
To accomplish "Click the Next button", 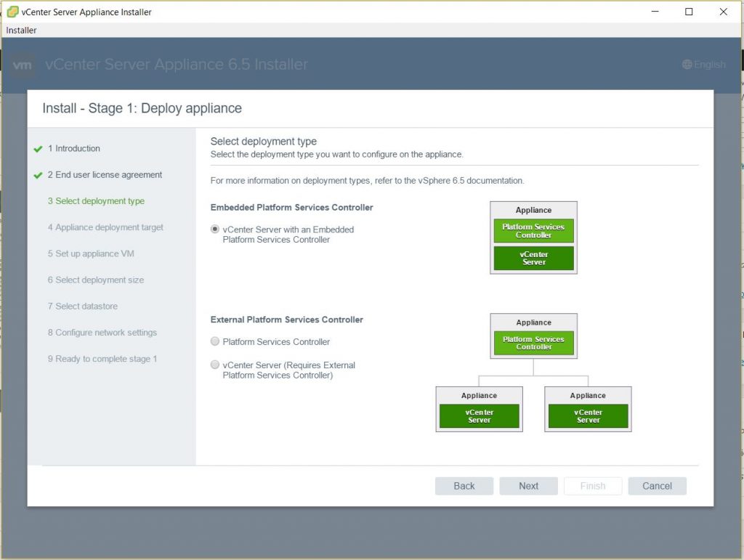I will point(529,486).
